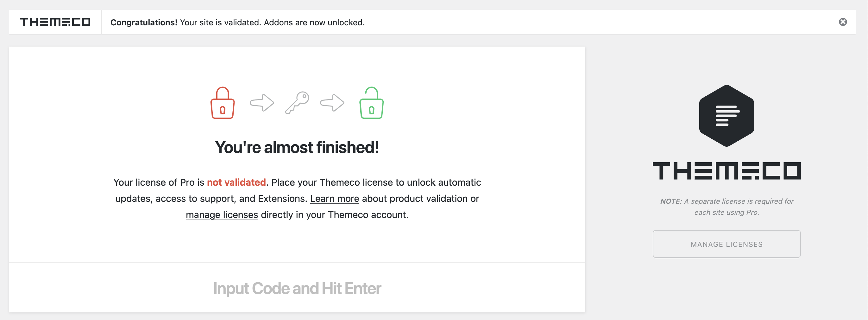Dismiss the Congratulations notification banner
The height and width of the screenshot is (320, 868).
(x=843, y=22)
